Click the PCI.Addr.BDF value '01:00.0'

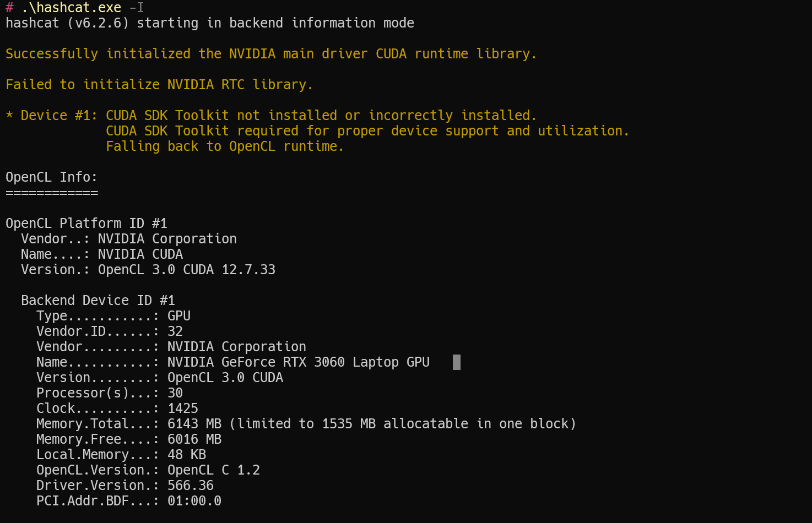[194, 501]
